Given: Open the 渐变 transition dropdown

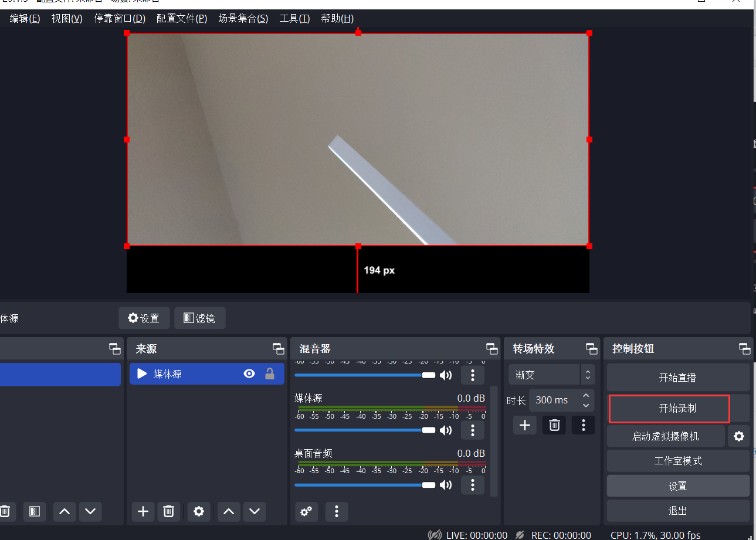Looking at the screenshot, I should tap(551, 375).
